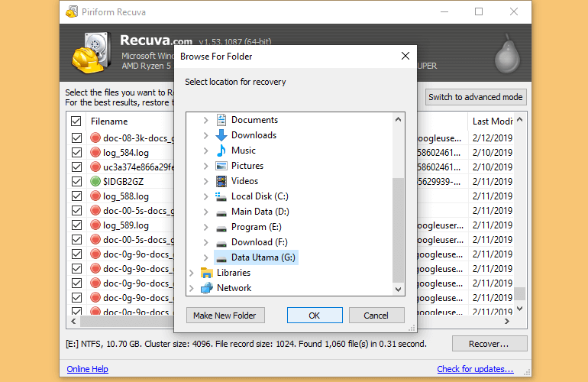Expand the Network tree node
This screenshot has width=588, height=382.
191,288
